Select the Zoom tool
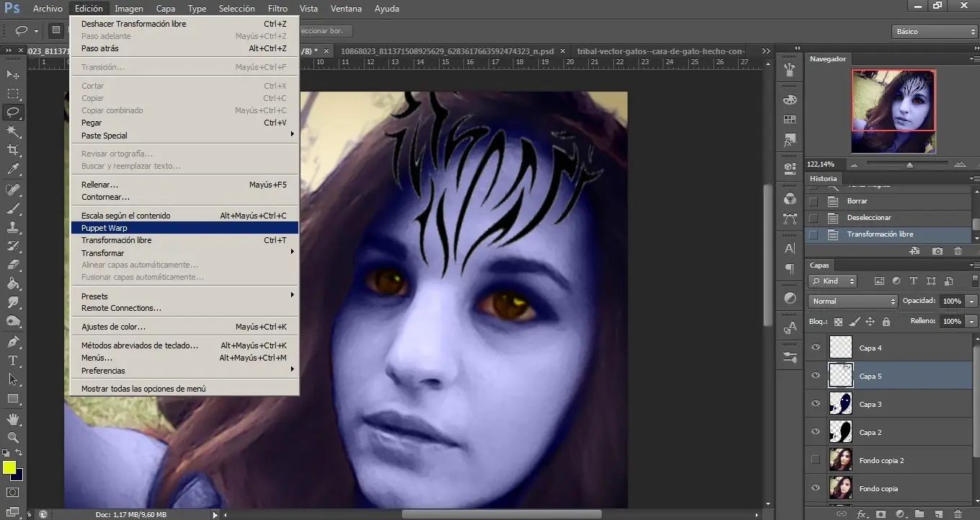Viewport: 980px width, 520px height. pos(13,437)
